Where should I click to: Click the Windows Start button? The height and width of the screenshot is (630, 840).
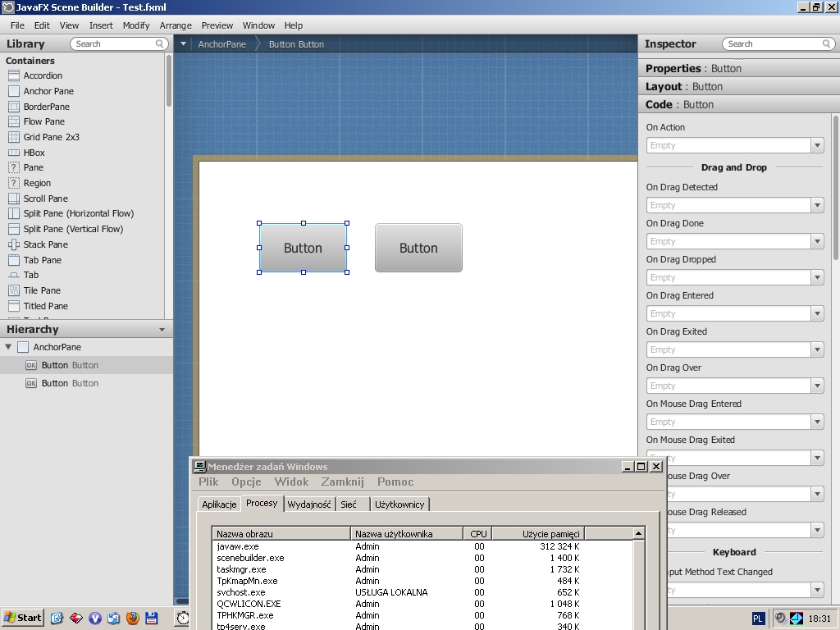pos(23,618)
